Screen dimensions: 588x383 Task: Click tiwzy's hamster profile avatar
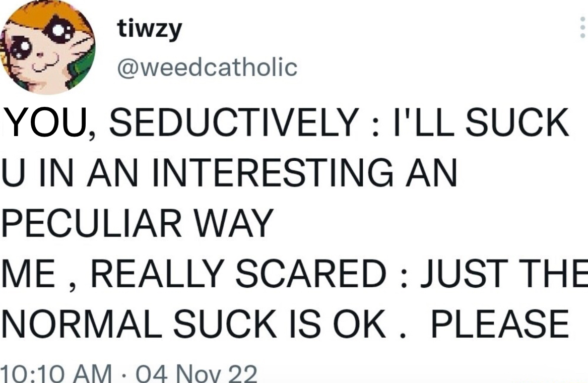[x=48, y=47]
